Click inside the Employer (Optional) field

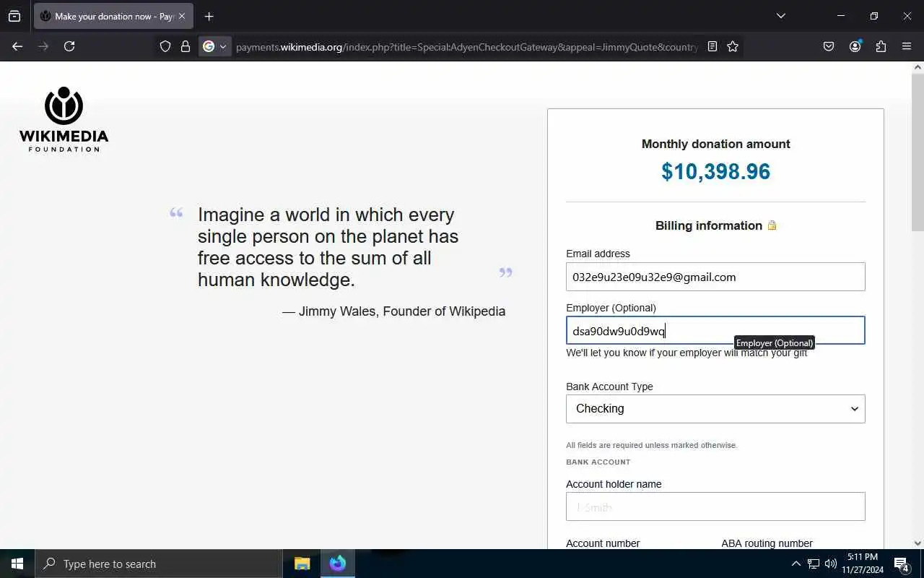coord(715,330)
